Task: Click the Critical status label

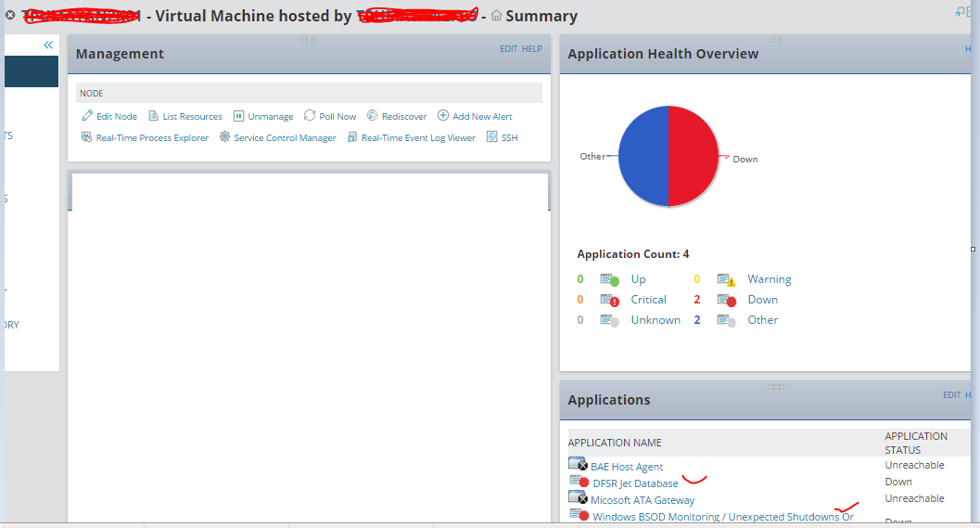Action: coord(648,300)
